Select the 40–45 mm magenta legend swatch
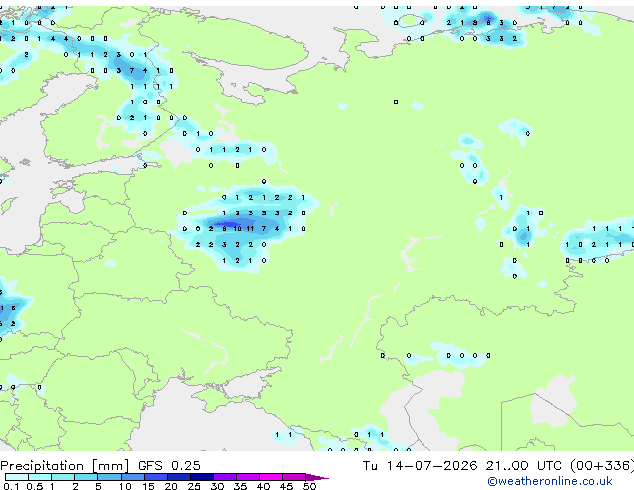 271,477
